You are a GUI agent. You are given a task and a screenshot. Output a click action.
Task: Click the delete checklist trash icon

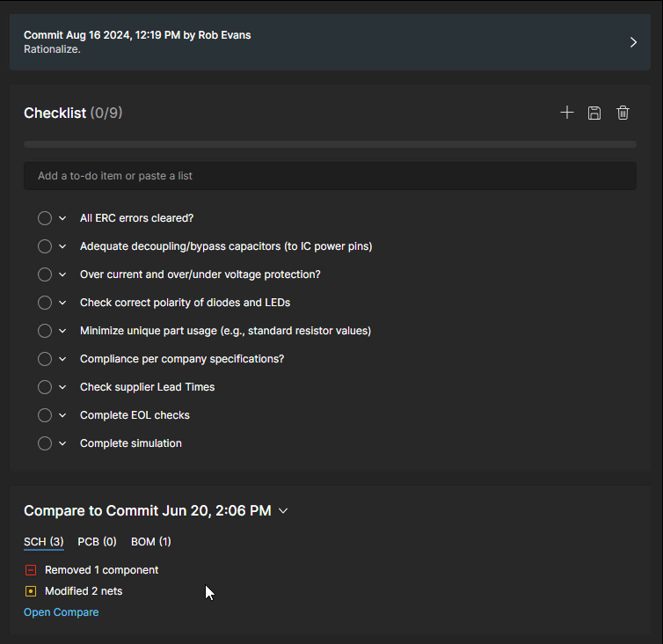click(x=623, y=113)
